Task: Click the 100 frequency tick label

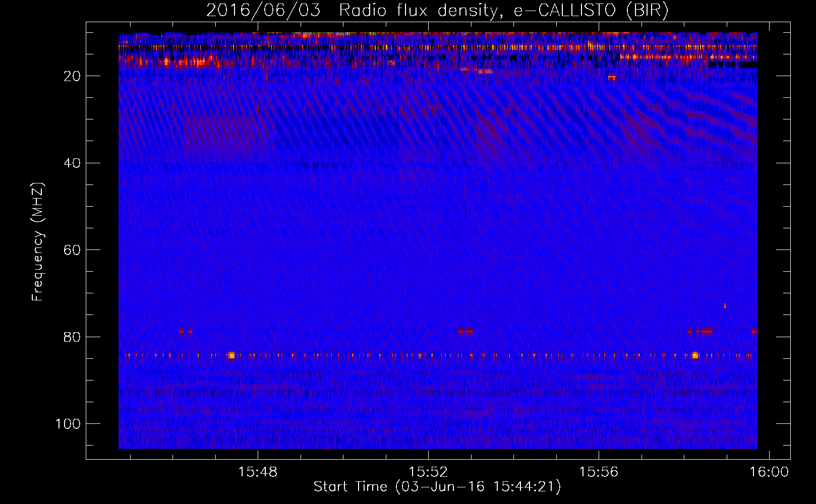Action: (68, 424)
